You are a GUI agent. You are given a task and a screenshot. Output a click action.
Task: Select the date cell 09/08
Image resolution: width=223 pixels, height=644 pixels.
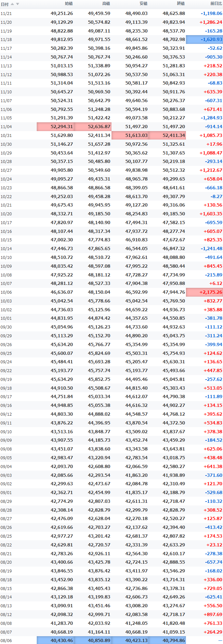(6, 449)
